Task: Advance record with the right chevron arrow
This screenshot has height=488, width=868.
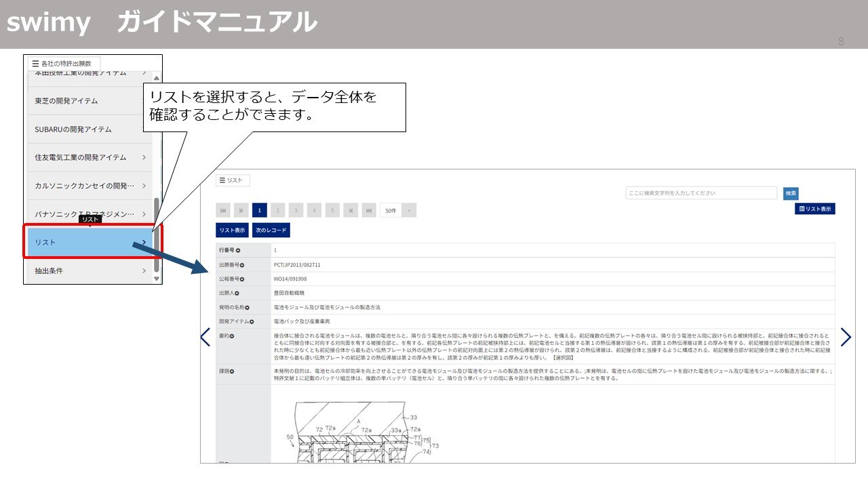Action: point(846,337)
